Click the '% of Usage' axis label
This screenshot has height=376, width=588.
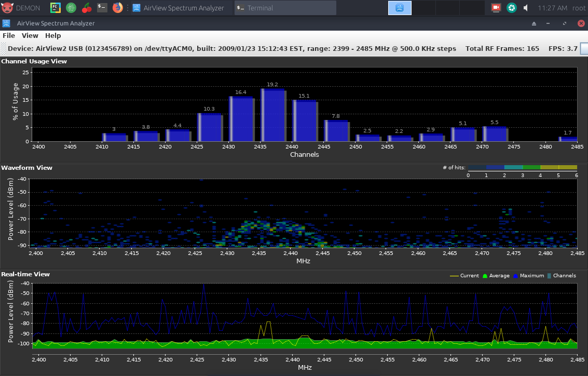pos(16,102)
